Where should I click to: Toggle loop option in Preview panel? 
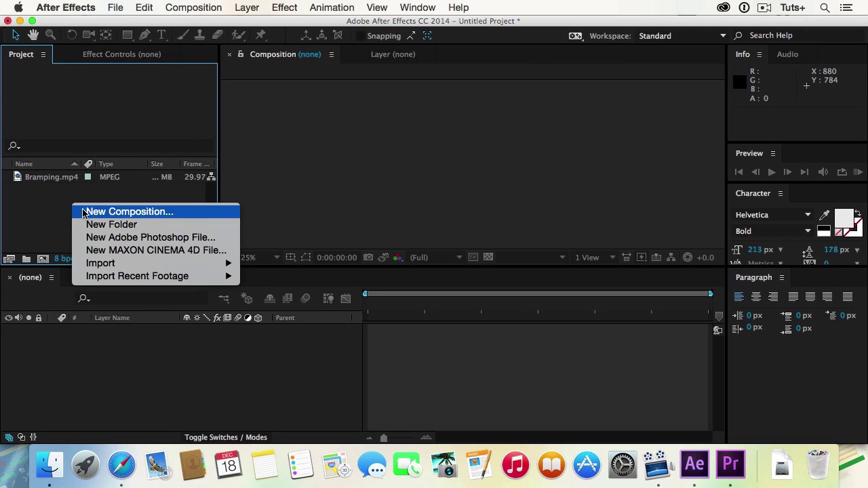[x=842, y=172]
